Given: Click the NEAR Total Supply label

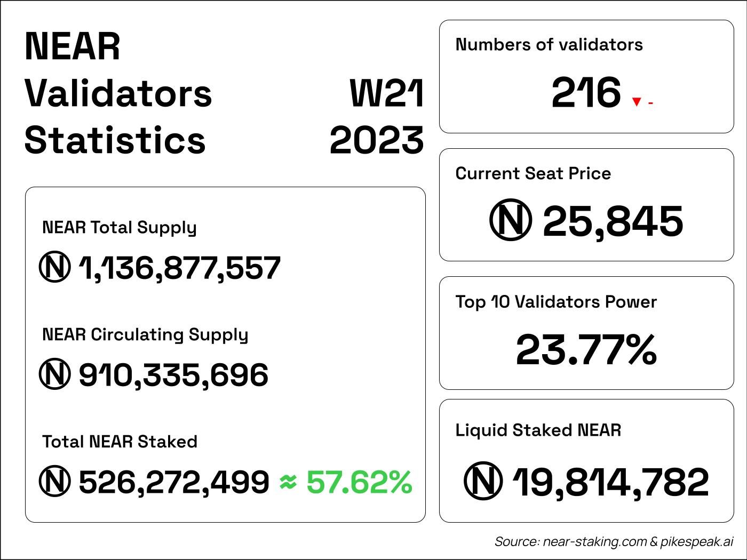Looking at the screenshot, I should point(120,228).
